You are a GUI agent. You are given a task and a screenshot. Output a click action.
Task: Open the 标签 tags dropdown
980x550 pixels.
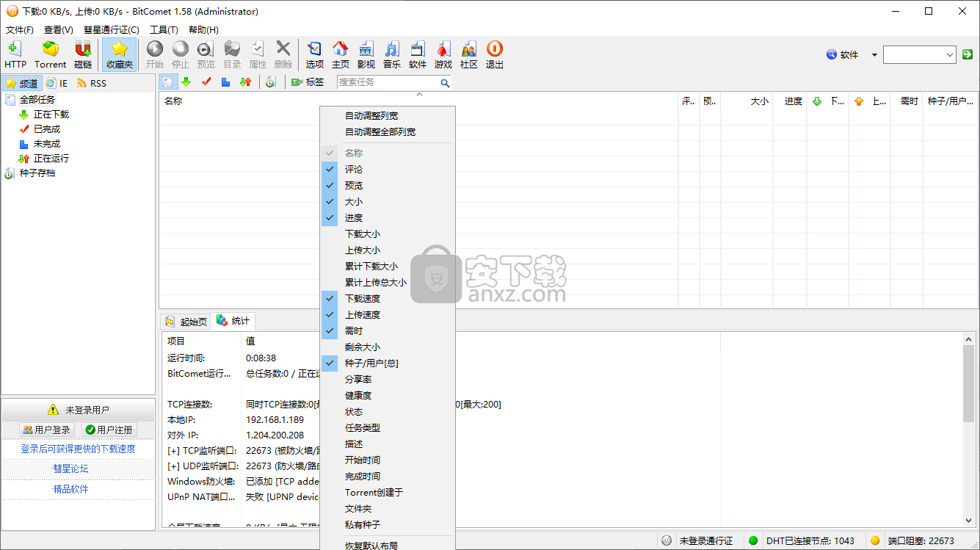point(308,82)
